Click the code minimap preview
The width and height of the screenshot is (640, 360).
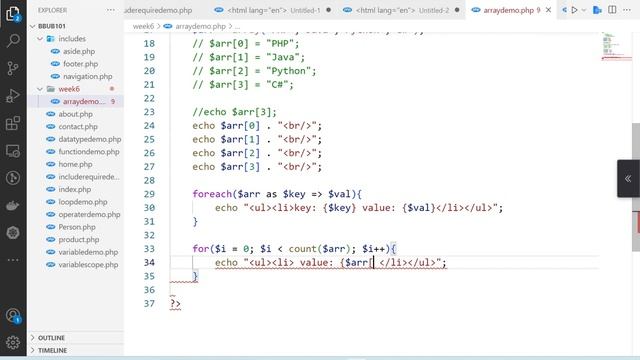[616, 46]
